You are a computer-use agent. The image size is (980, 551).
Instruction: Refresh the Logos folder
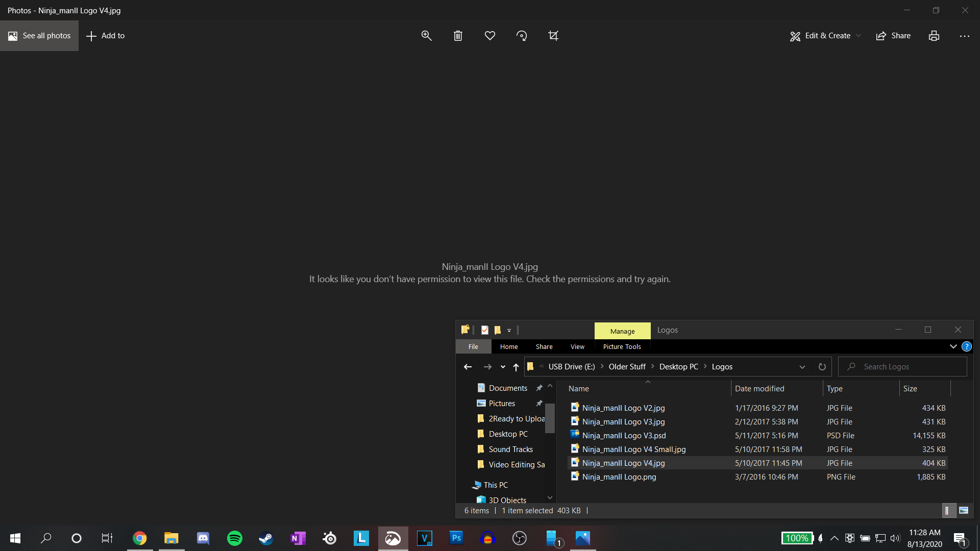click(822, 367)
